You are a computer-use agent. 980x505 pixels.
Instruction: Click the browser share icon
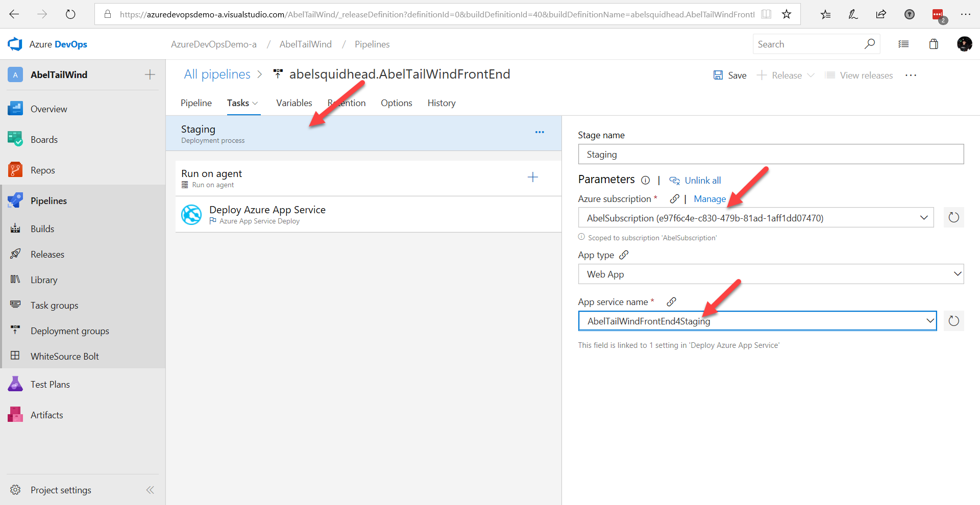pos(881,14)
